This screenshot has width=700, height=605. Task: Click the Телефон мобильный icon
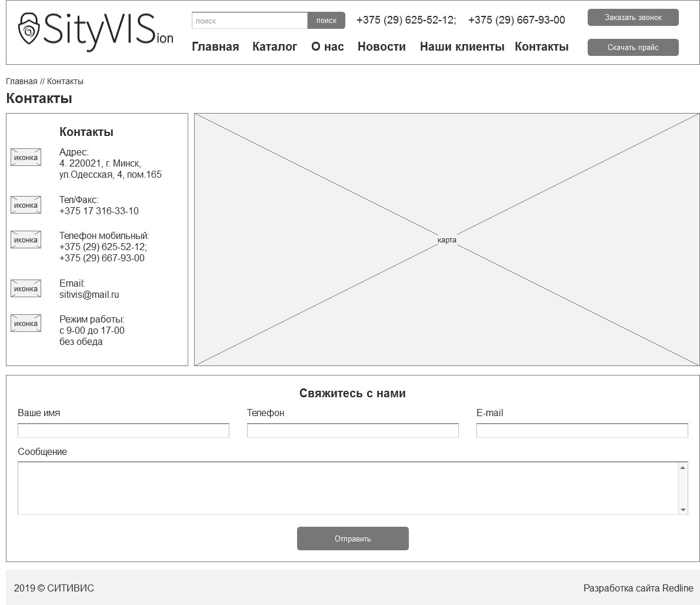coord(26,240)
